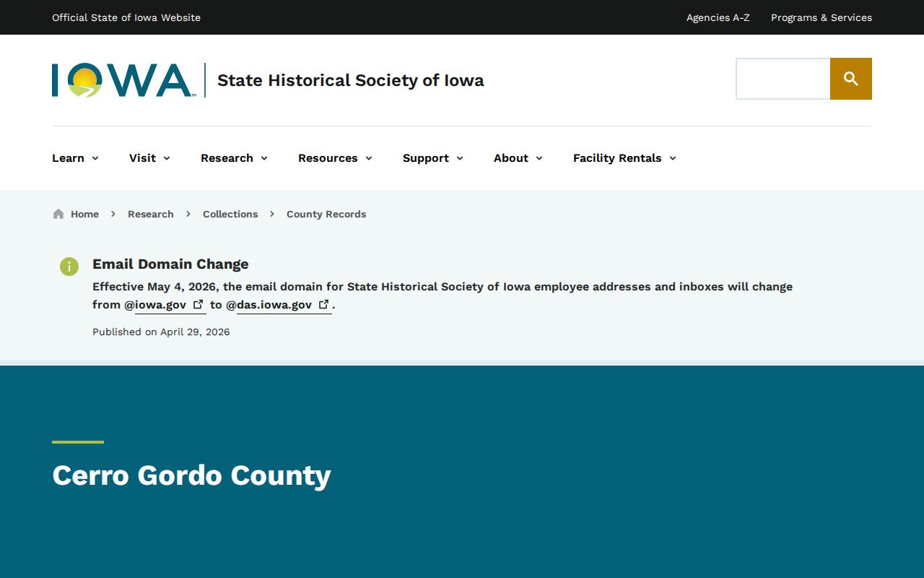Image resolution: width=924 pixels, height=578 pixels.
Task: Expand the Resources menu chevron
Action: pyautogui.click(x=369, y=158)
